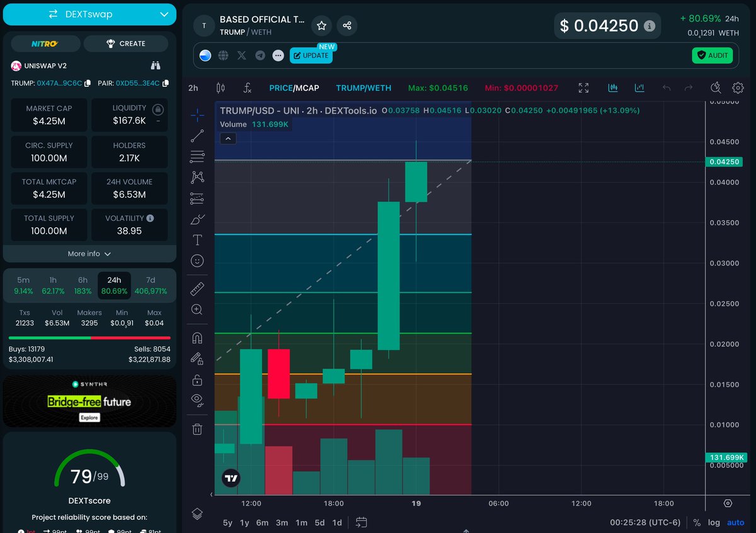Click the undo arrow in chart toolbar
Viewport: 756px width, 533px height.
pyautogui.click(x=667, y=88)
